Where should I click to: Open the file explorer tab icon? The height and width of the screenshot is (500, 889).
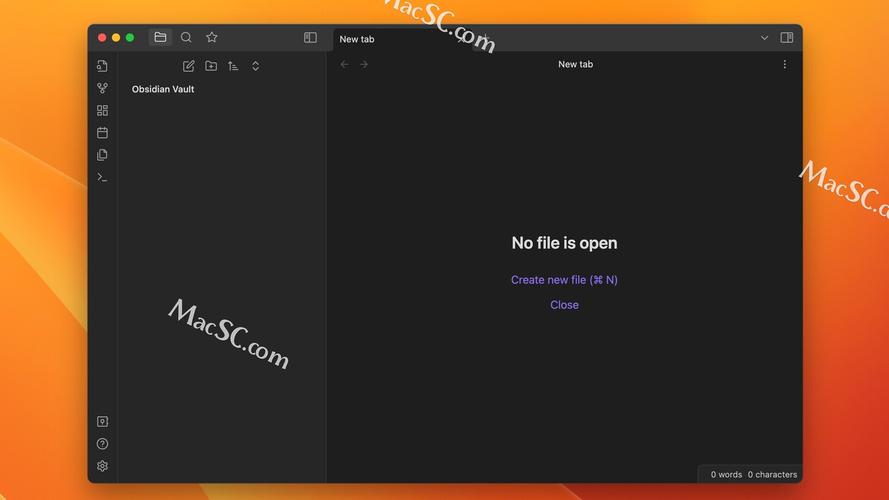coord(160,37)
